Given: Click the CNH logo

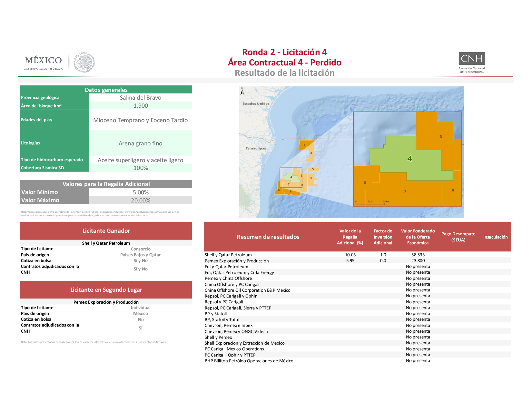Looking at the screenshot, I should tap(472, 63).
